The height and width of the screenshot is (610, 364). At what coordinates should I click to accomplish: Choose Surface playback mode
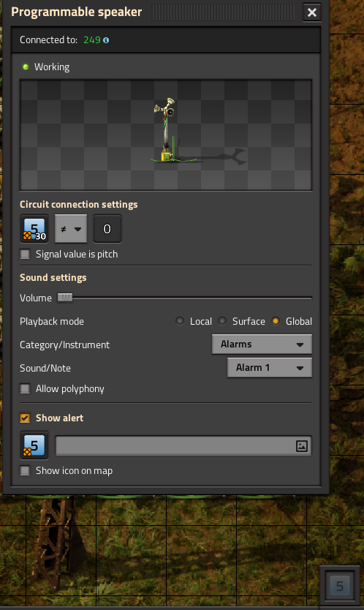pyautogui.click(x=222, y=321)
